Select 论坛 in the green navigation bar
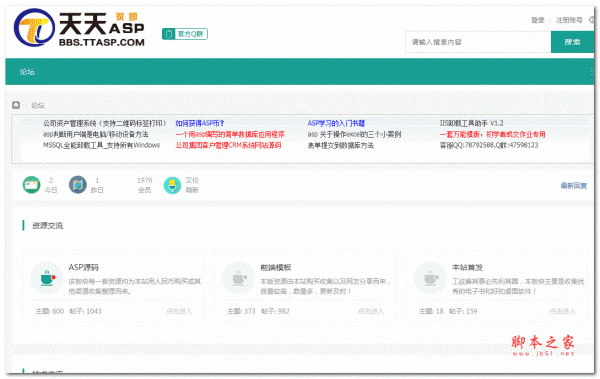This screenshot has height=379, width=600. (27, 72)
